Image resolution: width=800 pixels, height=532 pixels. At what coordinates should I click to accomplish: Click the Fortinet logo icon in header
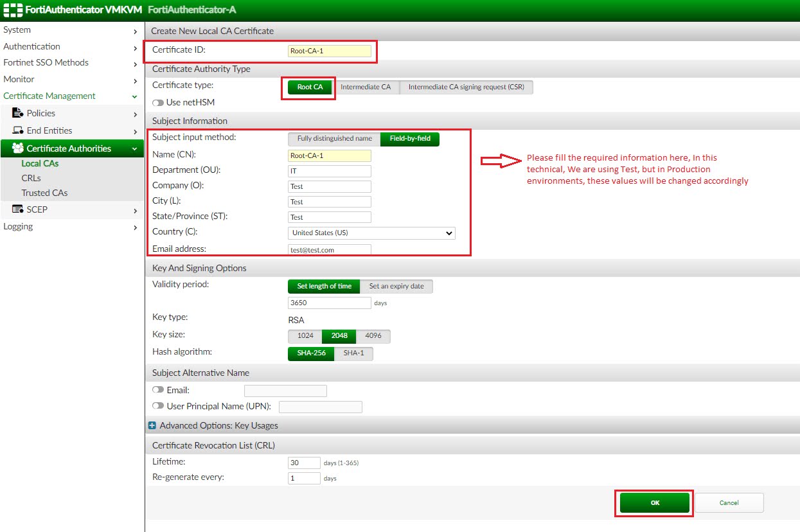13,10
